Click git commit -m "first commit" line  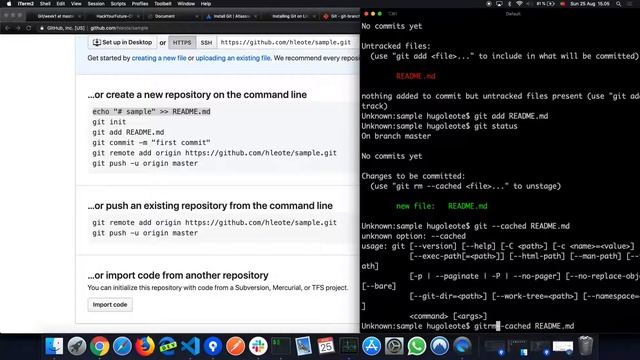click(x=151, y=142)
